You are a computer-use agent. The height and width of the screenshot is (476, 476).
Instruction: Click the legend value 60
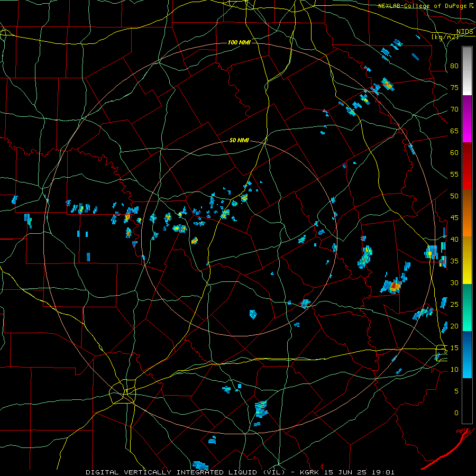coord(454,153)
